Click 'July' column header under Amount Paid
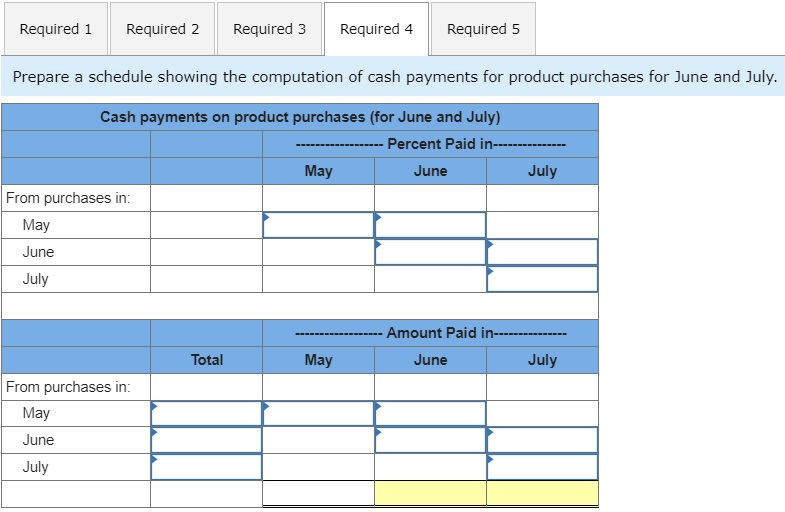 point(543,360)
